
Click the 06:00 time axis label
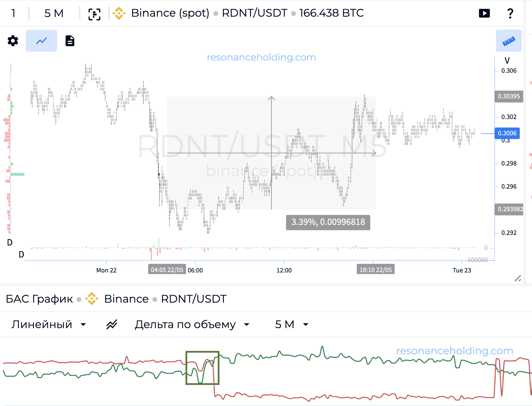click(195, 270)
